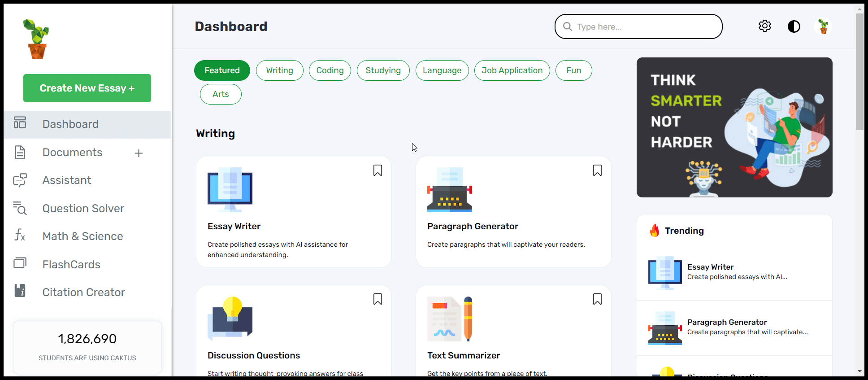Select the Coding category tab
Viewport: 868px width, 380px height.
330,70
